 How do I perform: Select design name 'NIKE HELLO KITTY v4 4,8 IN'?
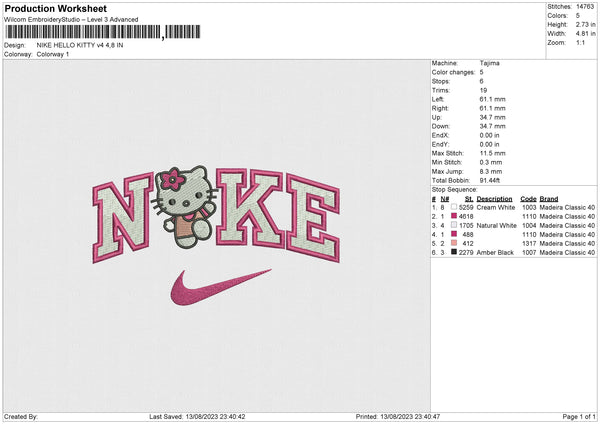[x=80, y=45]
